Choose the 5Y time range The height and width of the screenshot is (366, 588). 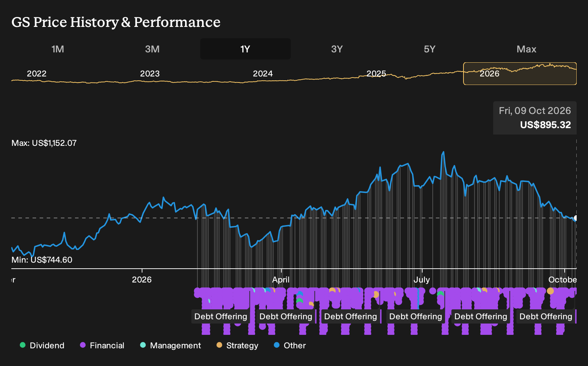tap(430, 49)
